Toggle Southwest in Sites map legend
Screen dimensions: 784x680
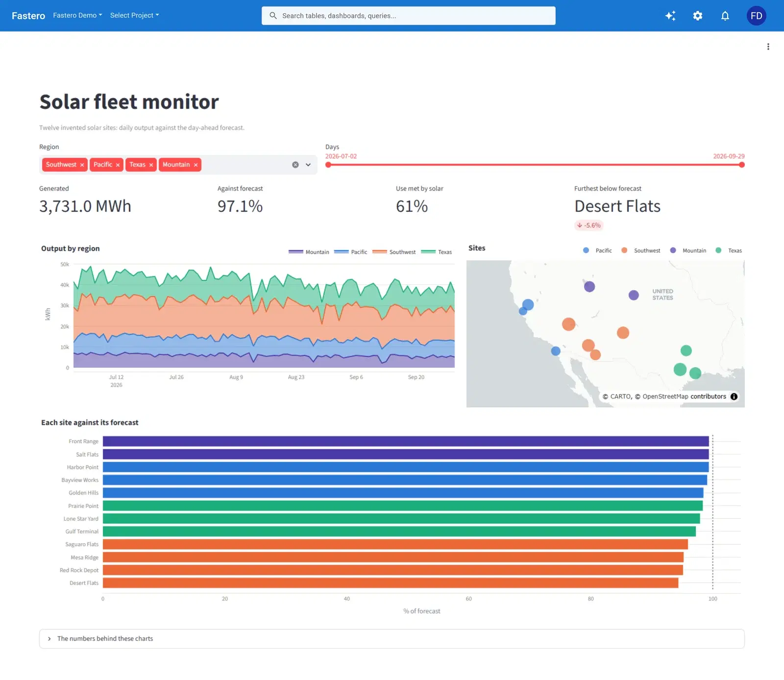coord(640,251)
